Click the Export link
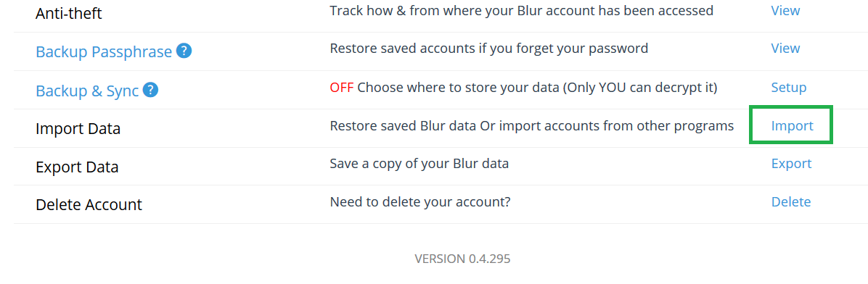This screenshot has height=284, width=868. click(x=791, y=164)
